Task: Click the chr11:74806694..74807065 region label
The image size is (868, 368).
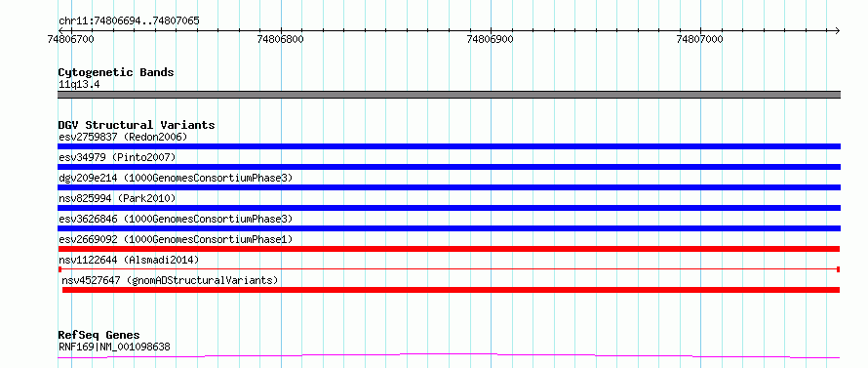Action: [129, 21]
